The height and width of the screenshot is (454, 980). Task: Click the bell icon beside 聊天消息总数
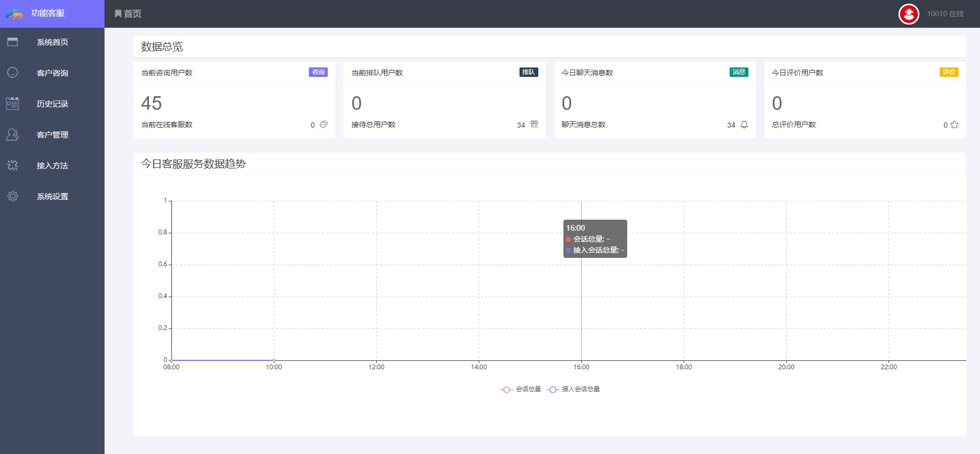pyautogui.click(x=744, y=124)
